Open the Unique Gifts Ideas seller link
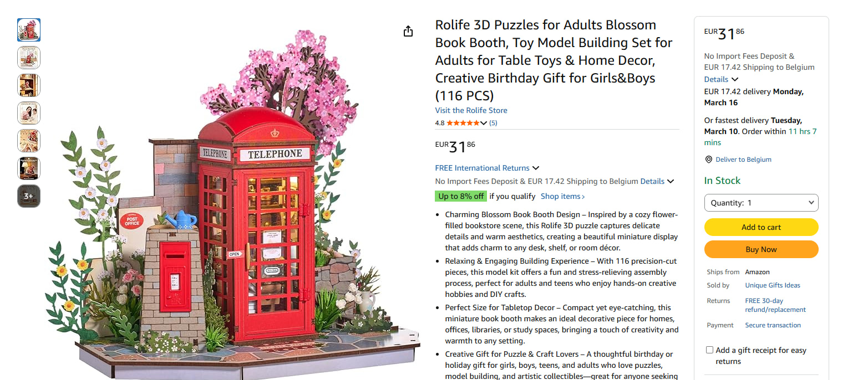Screen dimensions: 868x380 click(773, 285)
